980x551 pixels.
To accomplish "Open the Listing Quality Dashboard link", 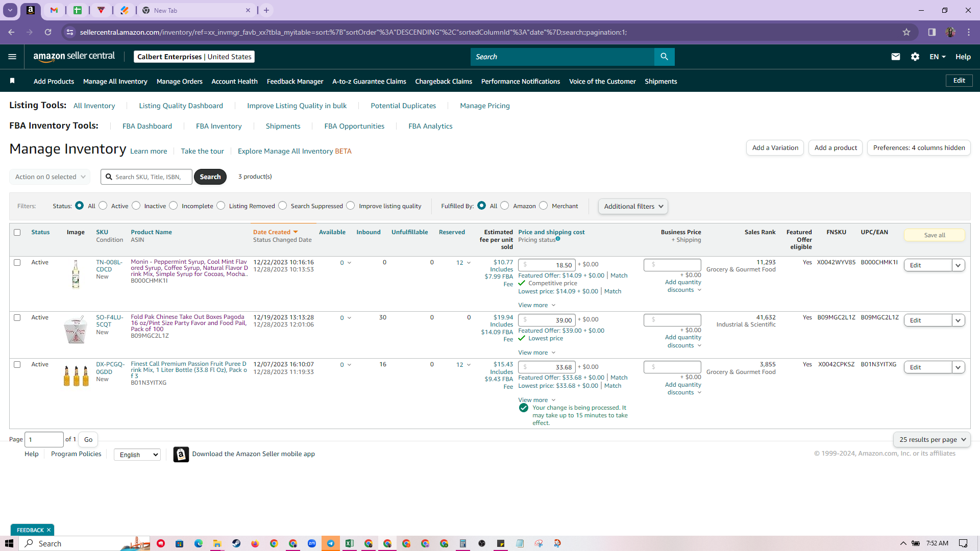I will [181, 106].
